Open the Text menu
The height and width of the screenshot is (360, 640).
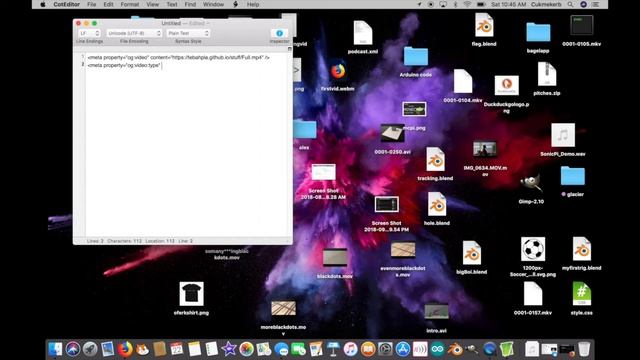(x=172, y=4)
